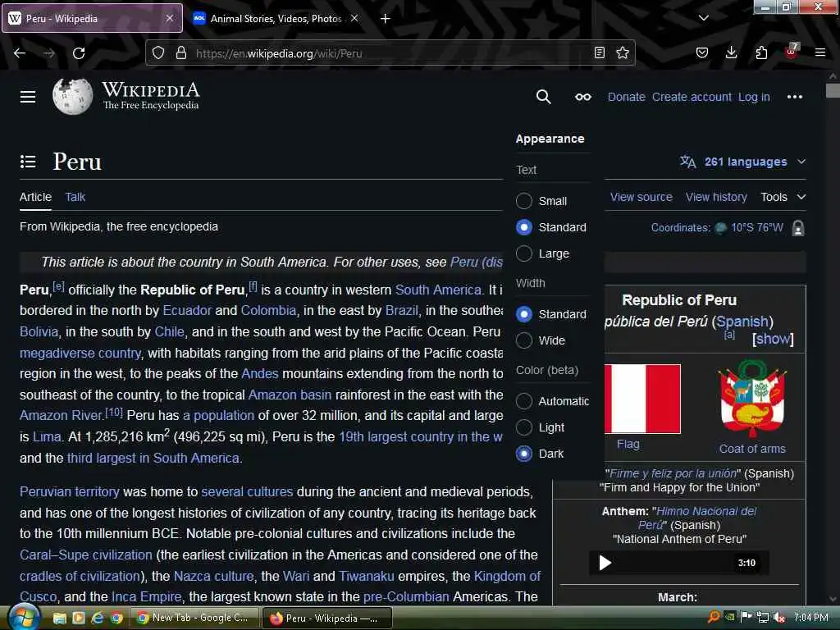Viewport: 840px width, 630px height.
Task: Open the Peru flag thumbnail
Action: pos(642,399)
